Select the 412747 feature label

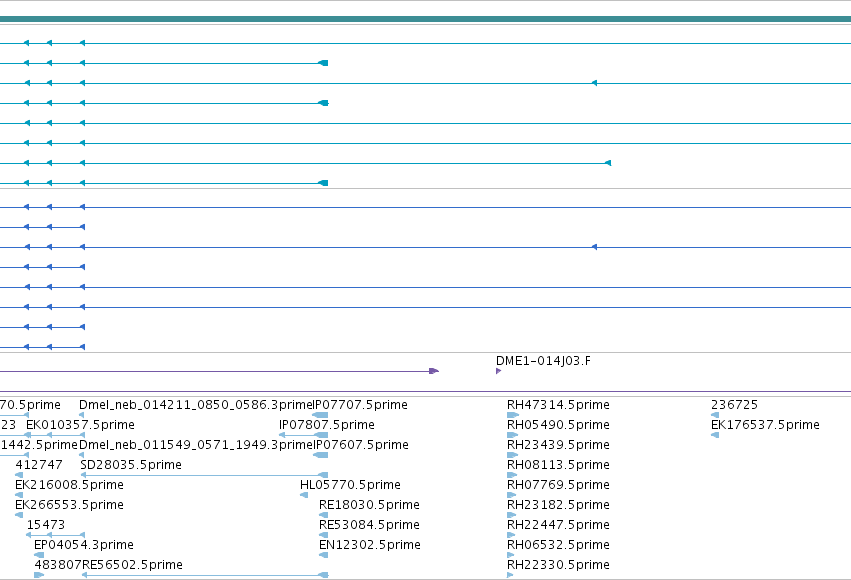point(39,465)
